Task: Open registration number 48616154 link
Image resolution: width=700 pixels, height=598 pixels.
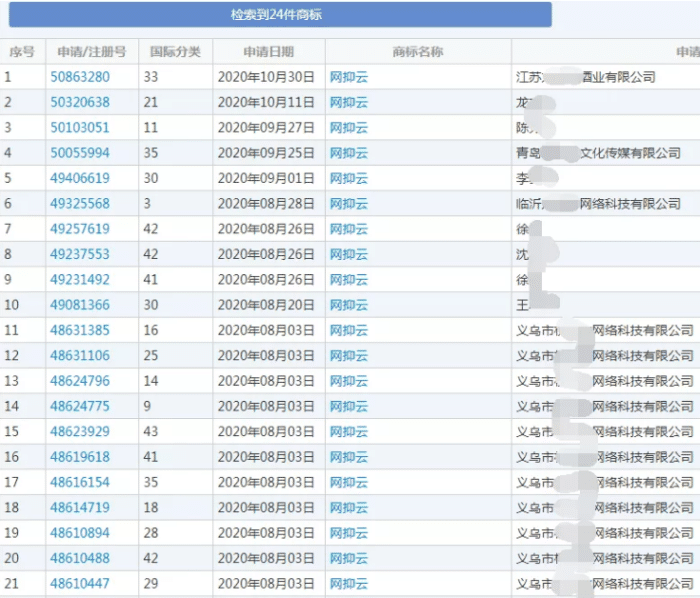Action: [x=80, y=482]
